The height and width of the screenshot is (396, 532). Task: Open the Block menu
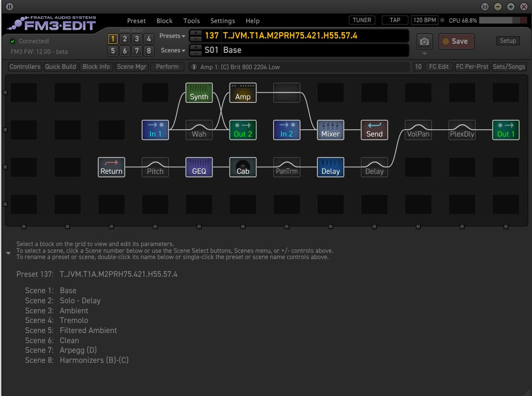[164, 21]
